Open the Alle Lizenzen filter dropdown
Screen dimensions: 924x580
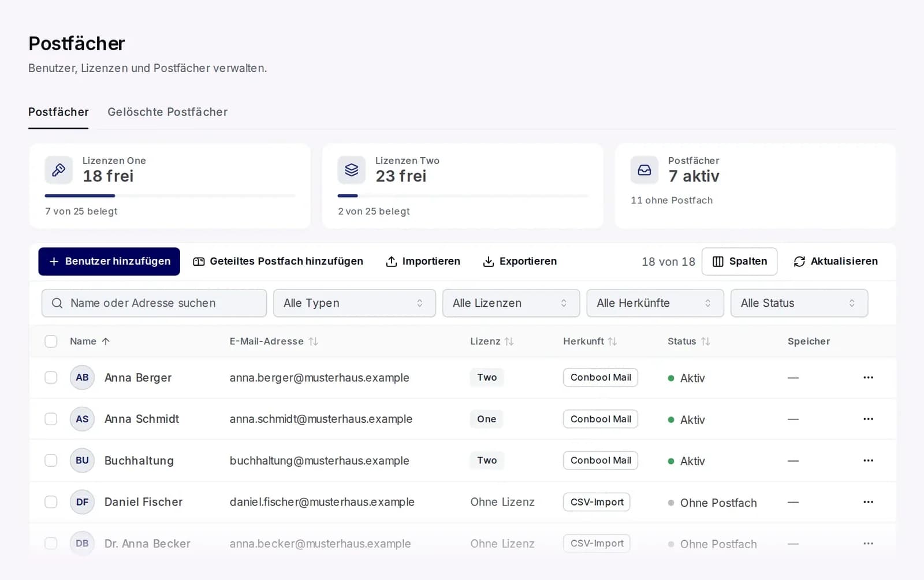point(511,303)
